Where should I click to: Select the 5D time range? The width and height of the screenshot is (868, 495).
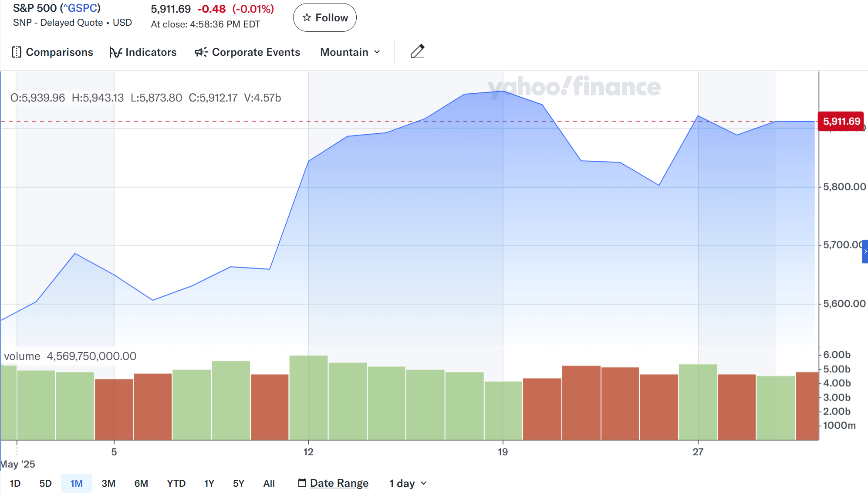(x=46, y=483)
